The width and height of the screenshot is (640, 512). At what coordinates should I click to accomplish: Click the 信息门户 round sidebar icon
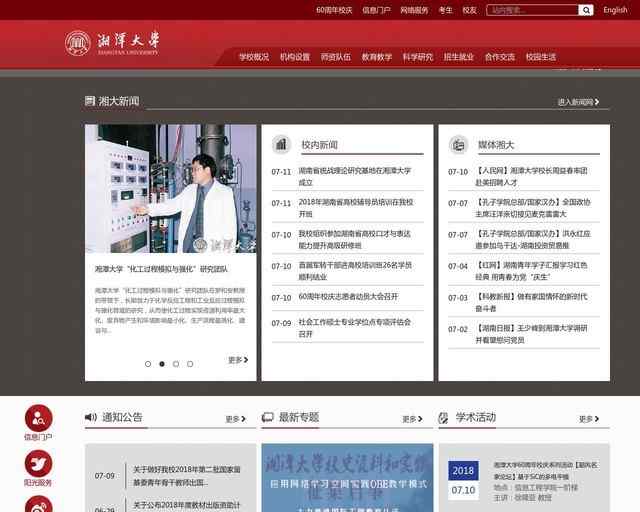(x=38, y=418)
